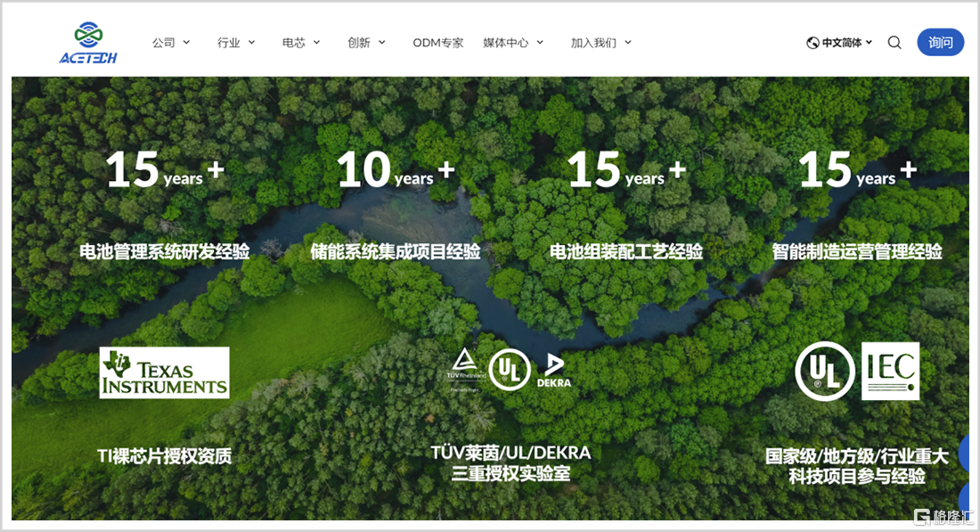Click the blue 询问 button

[x=940, y=43]
